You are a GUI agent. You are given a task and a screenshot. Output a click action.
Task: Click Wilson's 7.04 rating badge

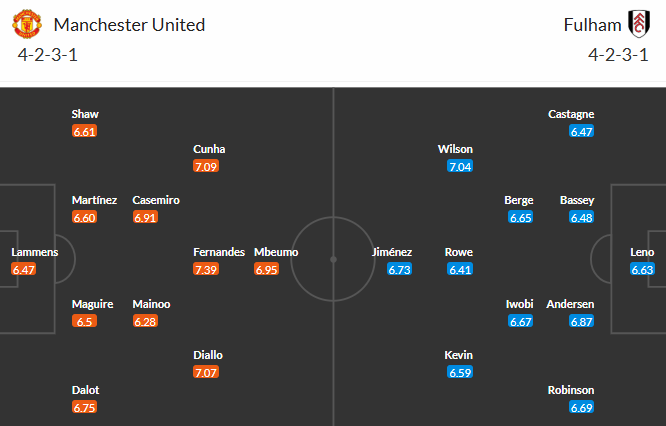coord(460,166)
